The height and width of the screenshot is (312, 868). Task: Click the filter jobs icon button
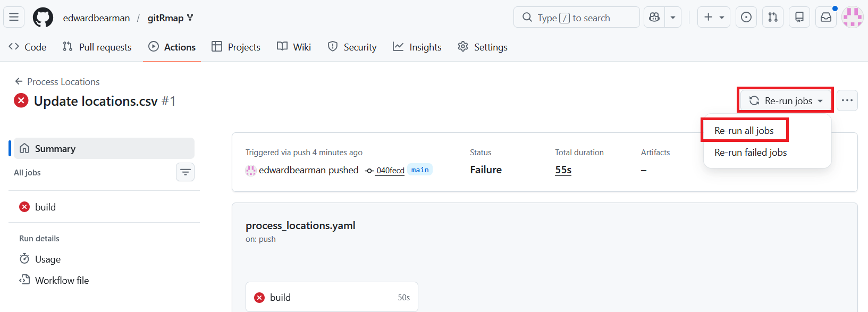pos(185,172)
